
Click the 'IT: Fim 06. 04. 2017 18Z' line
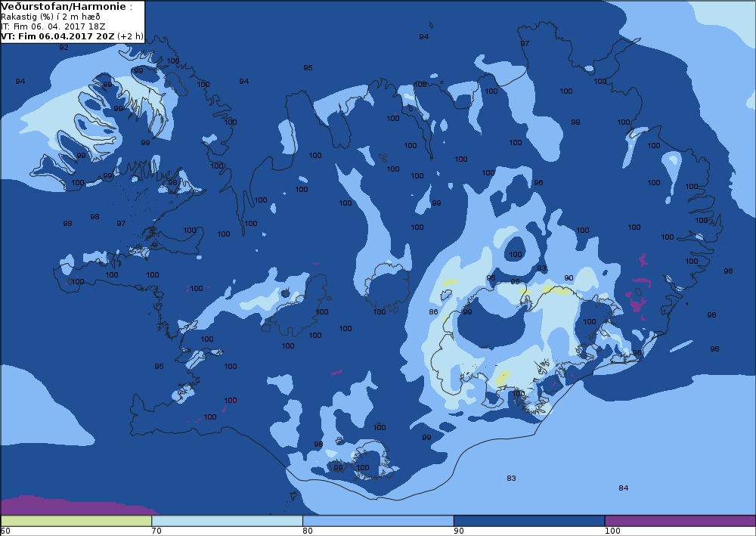[53, 26]
